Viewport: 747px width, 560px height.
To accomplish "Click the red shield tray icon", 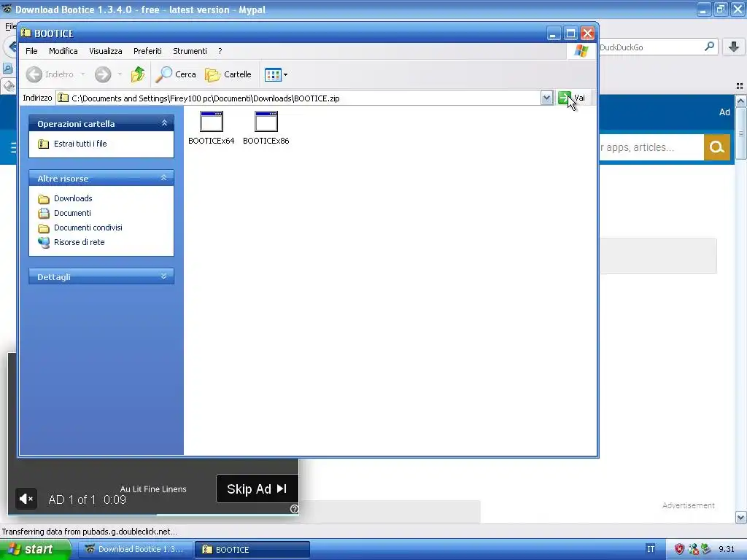I will click(x=679, y=550).
